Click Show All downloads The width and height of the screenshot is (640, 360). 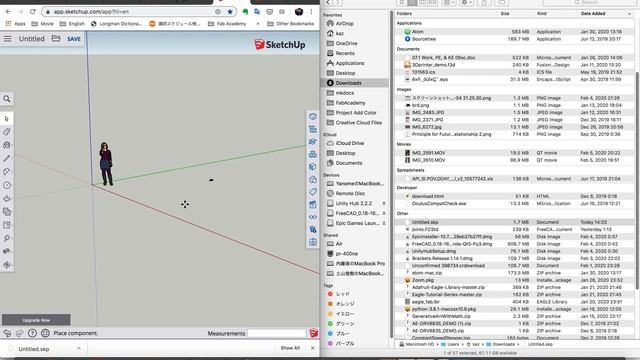point(290,348)
